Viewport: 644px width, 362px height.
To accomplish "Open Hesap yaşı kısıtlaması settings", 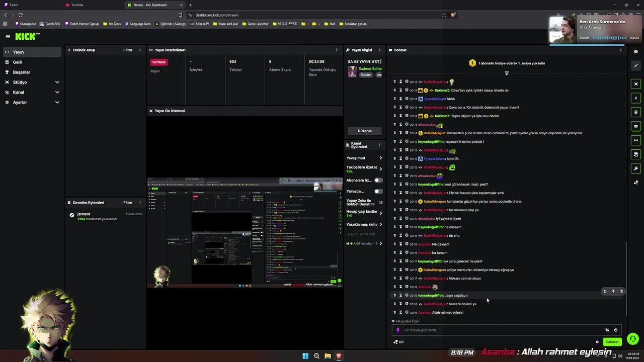I will point(380,213).
